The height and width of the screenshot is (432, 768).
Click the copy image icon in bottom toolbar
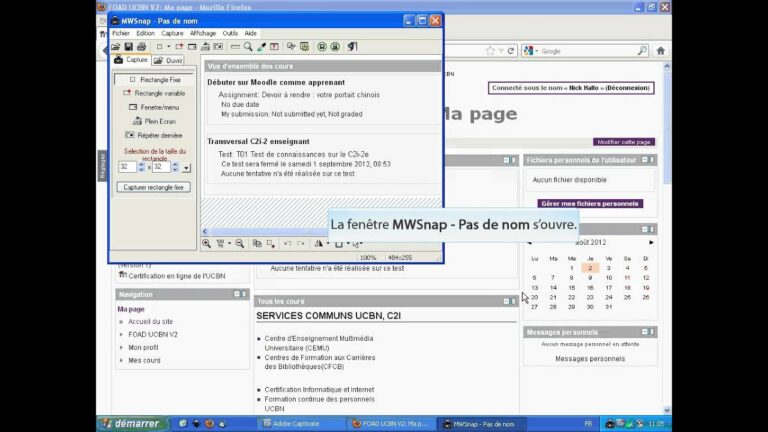click(x=257, y=243)
